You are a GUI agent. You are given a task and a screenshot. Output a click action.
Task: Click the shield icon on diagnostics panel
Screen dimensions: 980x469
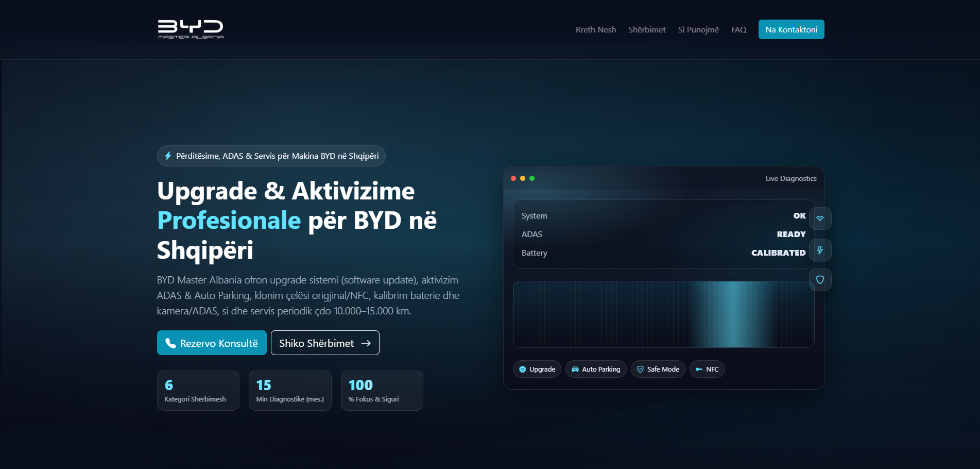click(820, 280)
